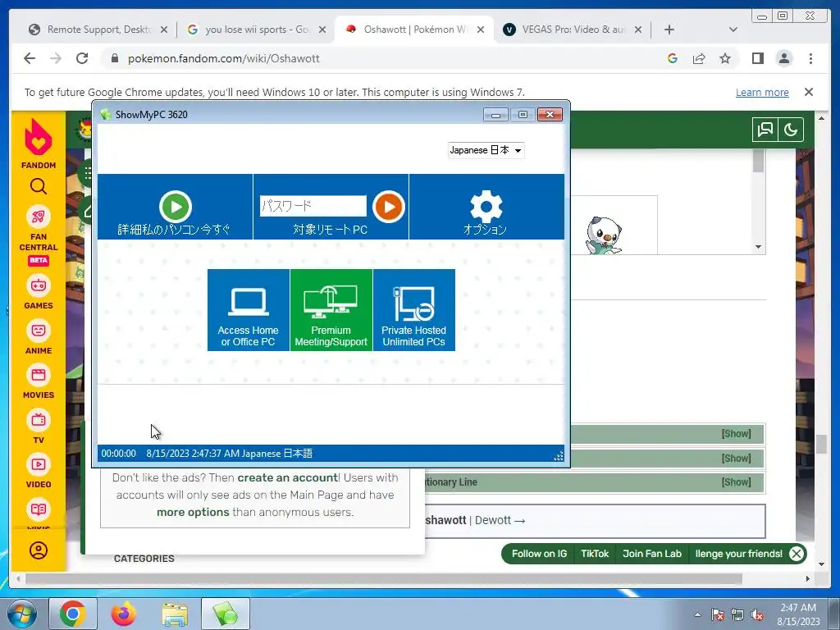Reload the Oshawott page
The image size is (840, 630).
click(82, 58)
